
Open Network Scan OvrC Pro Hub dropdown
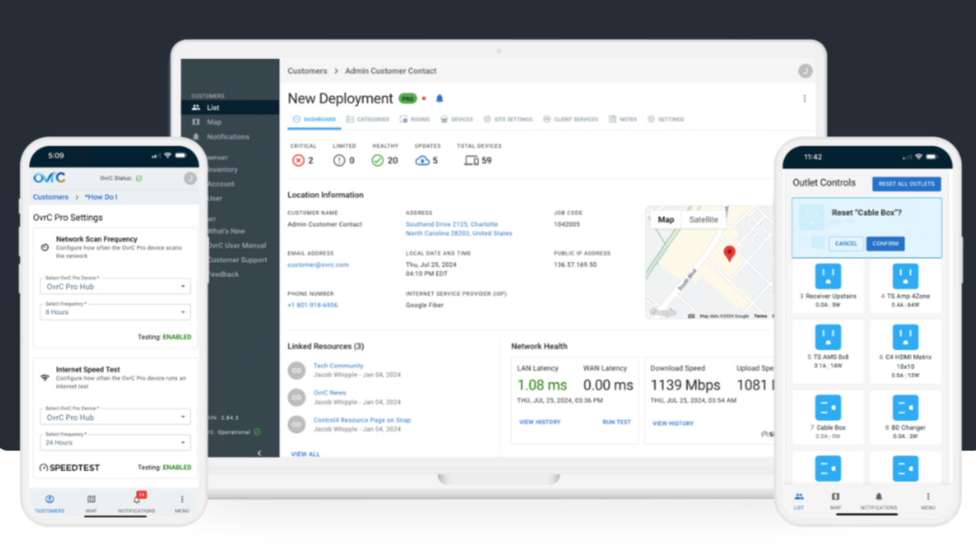115,286
